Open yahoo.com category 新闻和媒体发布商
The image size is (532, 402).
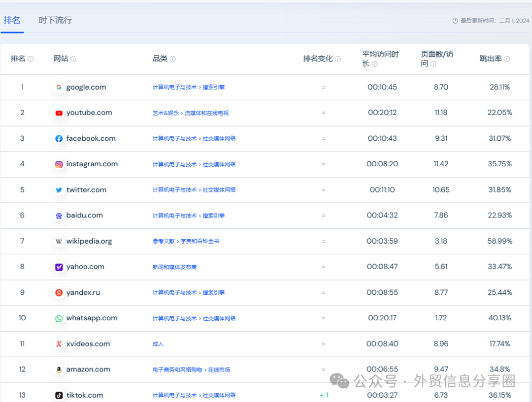(174, 267)
